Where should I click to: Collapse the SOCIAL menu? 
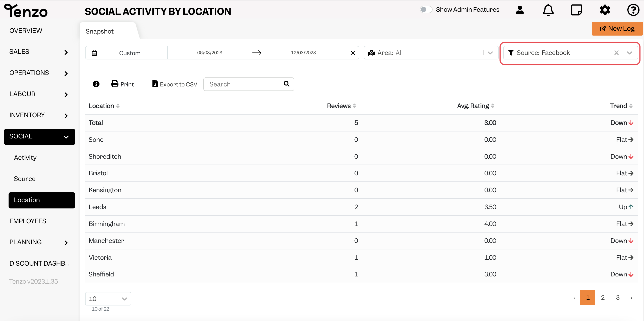[x=66, y=137]
